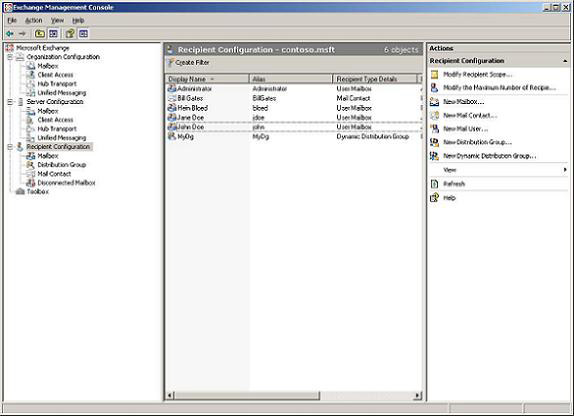574x416 pixels.
Task: Click the Jane Doe row mailbox icon
Action: (x=172, y=118)
